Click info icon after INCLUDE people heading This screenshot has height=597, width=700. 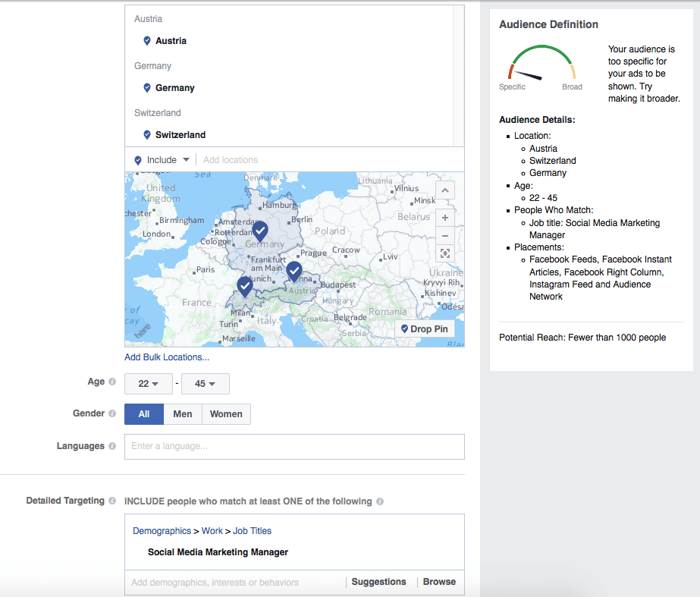click(380, 501)
